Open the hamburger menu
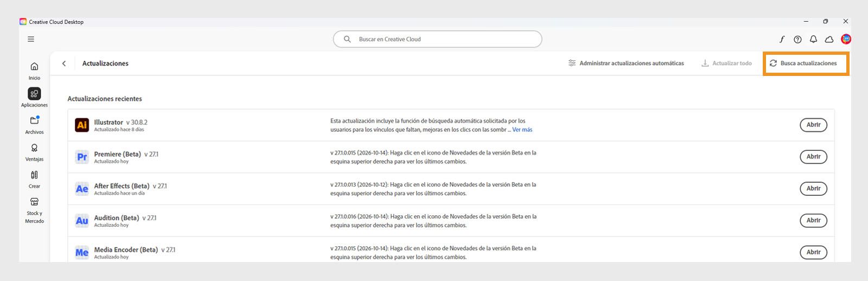Viewport: 868px width, 281px height. point(31,39)
